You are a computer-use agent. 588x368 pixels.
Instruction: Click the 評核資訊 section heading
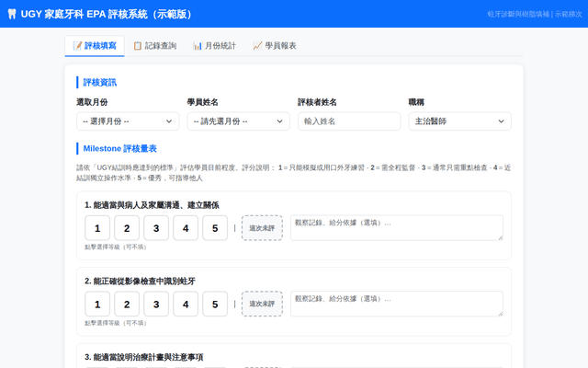tap(100, 83)
